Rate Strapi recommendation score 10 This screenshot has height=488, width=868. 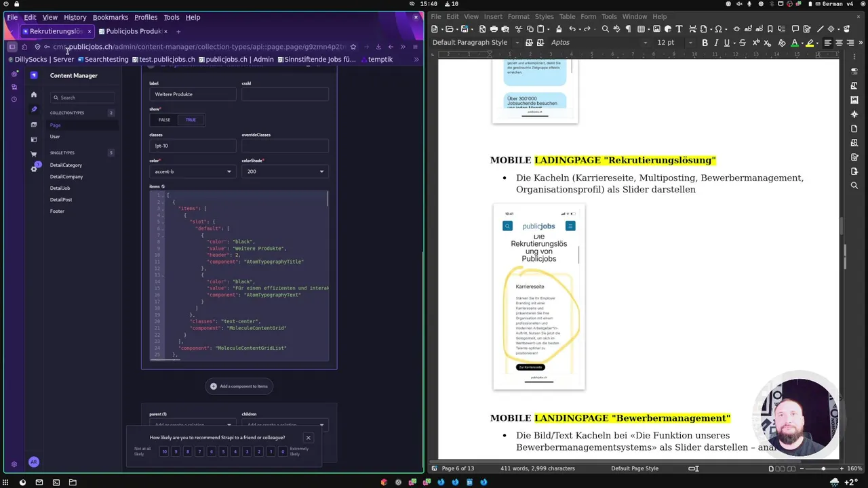[x=163, y=451]
